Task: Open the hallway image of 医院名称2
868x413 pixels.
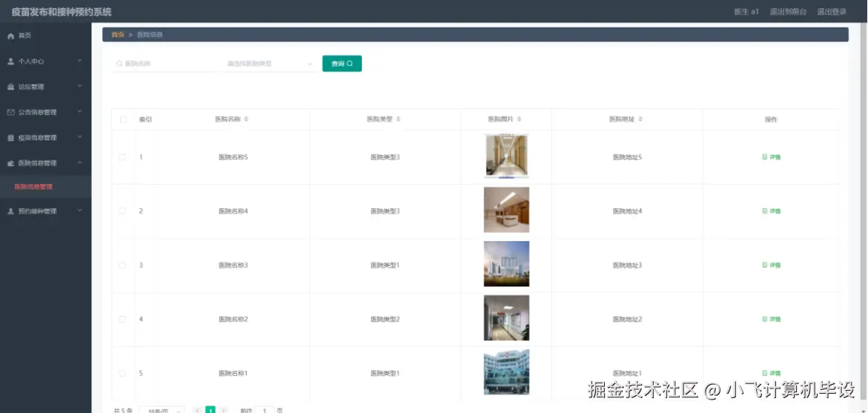Action: point(506,318)
